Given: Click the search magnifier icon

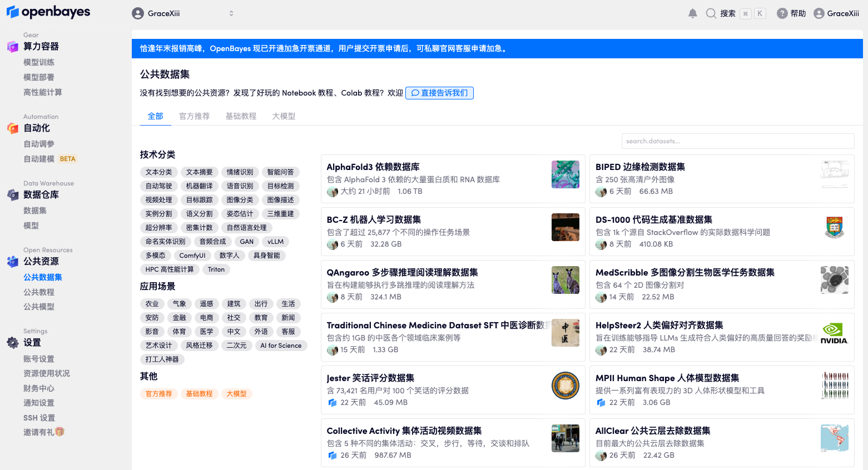Looking at the screenshot, I should tap(711, 13).
